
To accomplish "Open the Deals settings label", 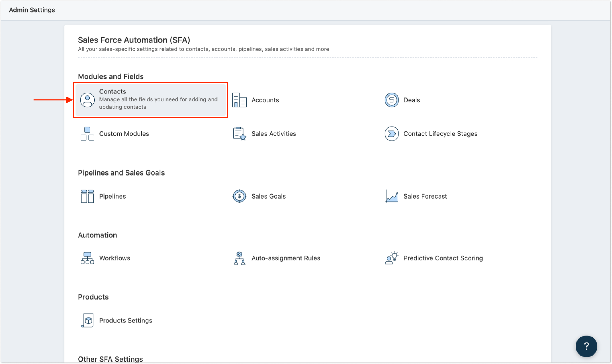I will coord(412,100).
